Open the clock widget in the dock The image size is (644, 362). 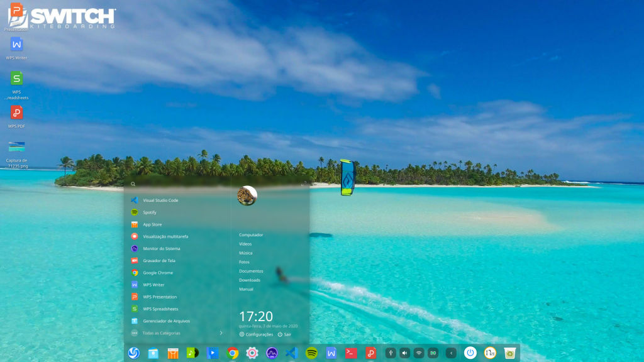tap(490, 353)
